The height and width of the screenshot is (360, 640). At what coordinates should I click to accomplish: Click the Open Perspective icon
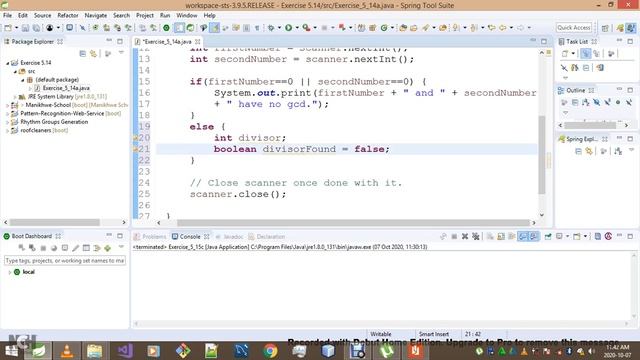[605, 28]
